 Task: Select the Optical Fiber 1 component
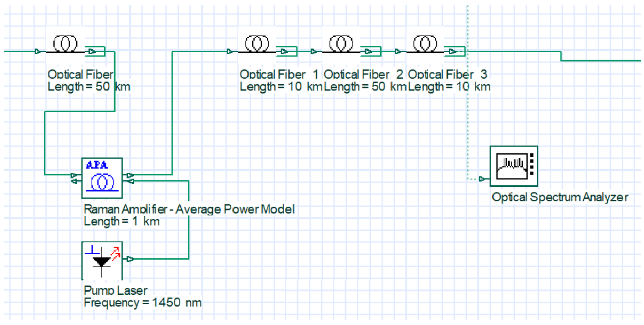257,44
